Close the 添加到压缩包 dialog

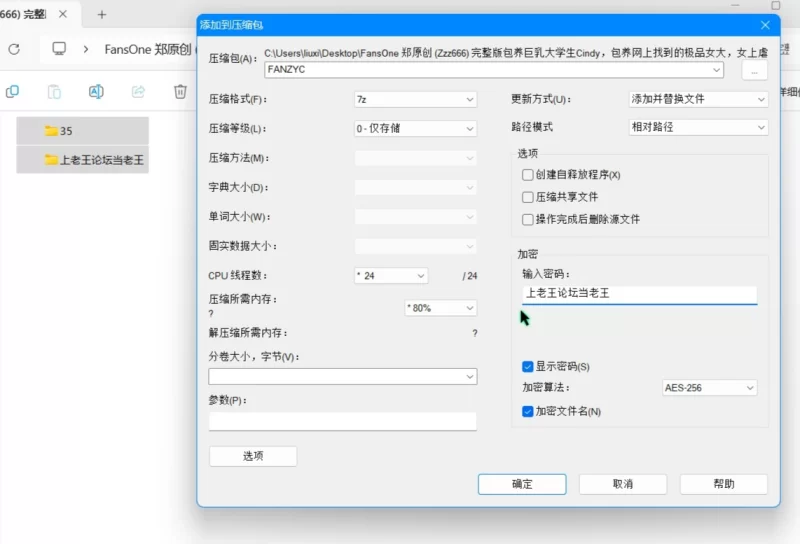765,25
